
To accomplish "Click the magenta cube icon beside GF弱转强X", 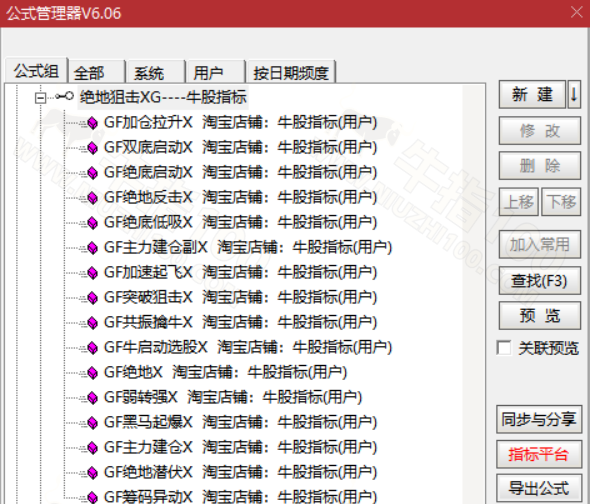I will pos(92,397).
